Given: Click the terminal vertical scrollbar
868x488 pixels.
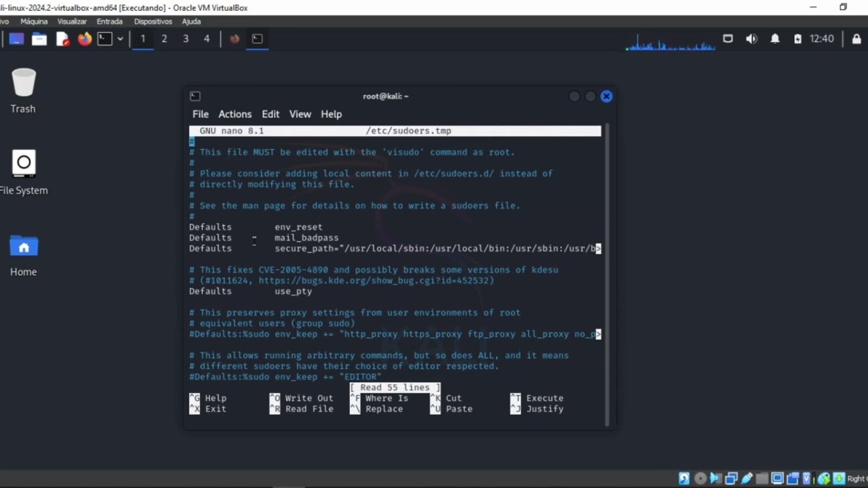Looking at the screenshot, I should (x=606, y=274).
